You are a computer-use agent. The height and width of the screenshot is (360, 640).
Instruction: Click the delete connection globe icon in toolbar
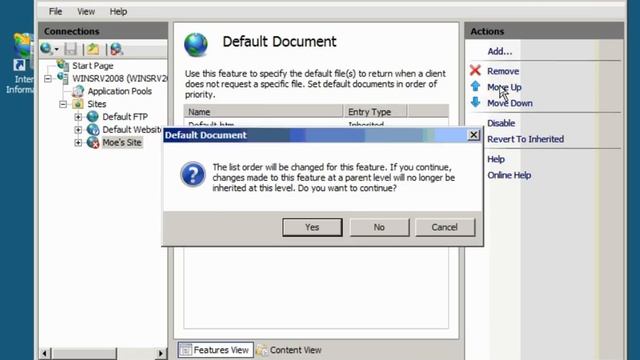point(116,49)
